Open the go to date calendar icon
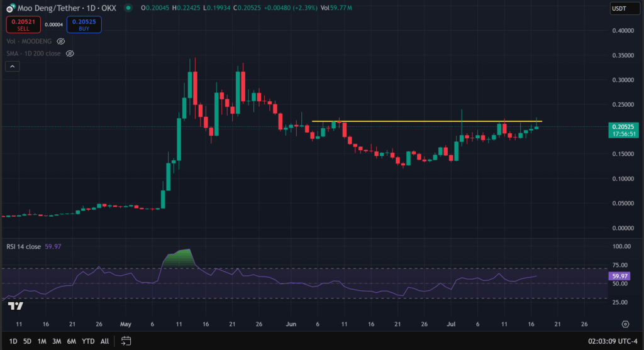This screenshot has width=644, height=350. coord(126,341)
